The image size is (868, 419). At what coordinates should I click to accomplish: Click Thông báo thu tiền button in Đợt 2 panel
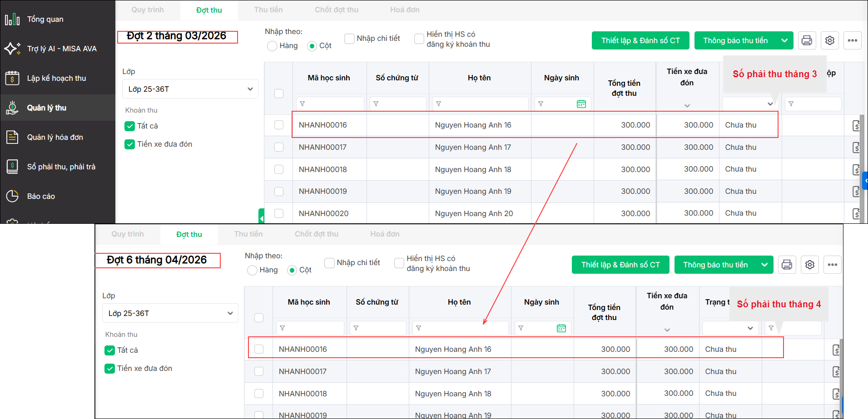[x=735, y=40]
